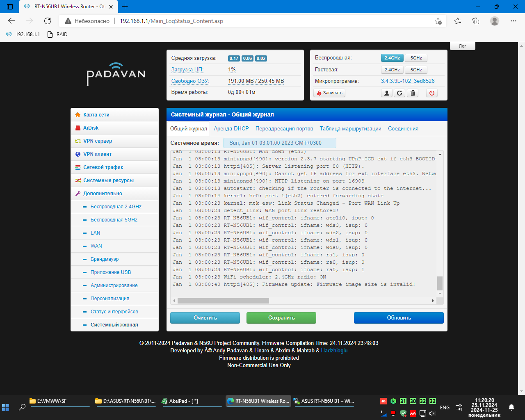
Task: Toggle main wireless 2.4GHz radio
Action: (x=392, y=58)
